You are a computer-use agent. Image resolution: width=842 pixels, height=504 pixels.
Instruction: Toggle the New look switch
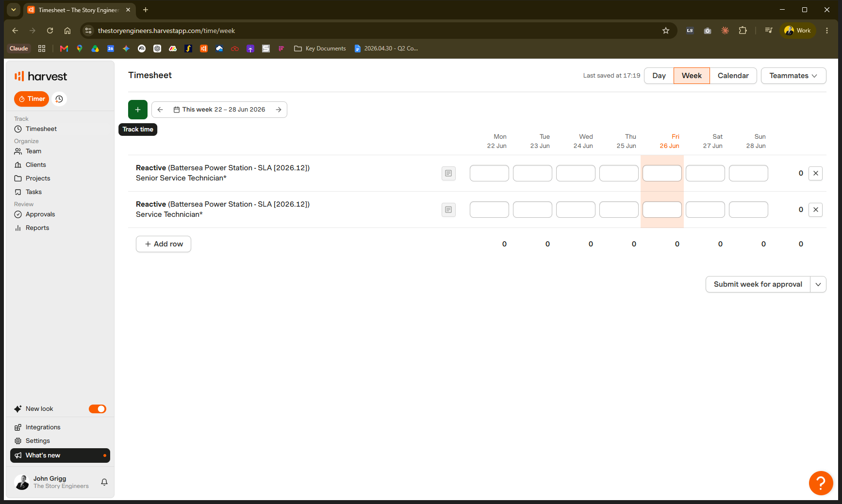tap(98, 409)
